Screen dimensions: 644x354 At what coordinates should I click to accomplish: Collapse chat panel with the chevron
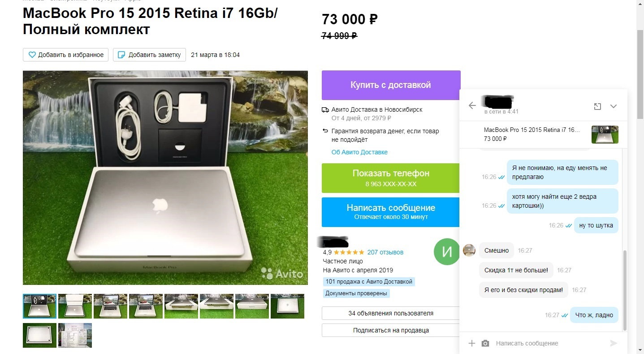614,106
